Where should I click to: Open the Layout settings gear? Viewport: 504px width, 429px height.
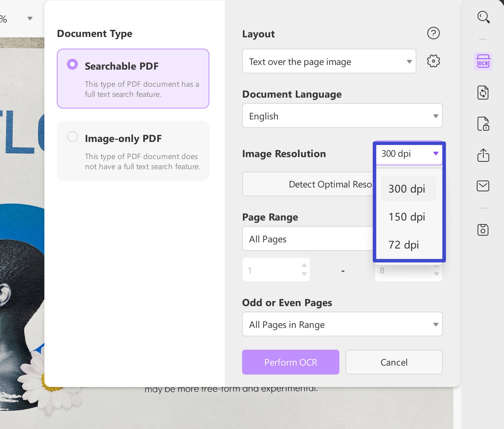pos(433,61)
